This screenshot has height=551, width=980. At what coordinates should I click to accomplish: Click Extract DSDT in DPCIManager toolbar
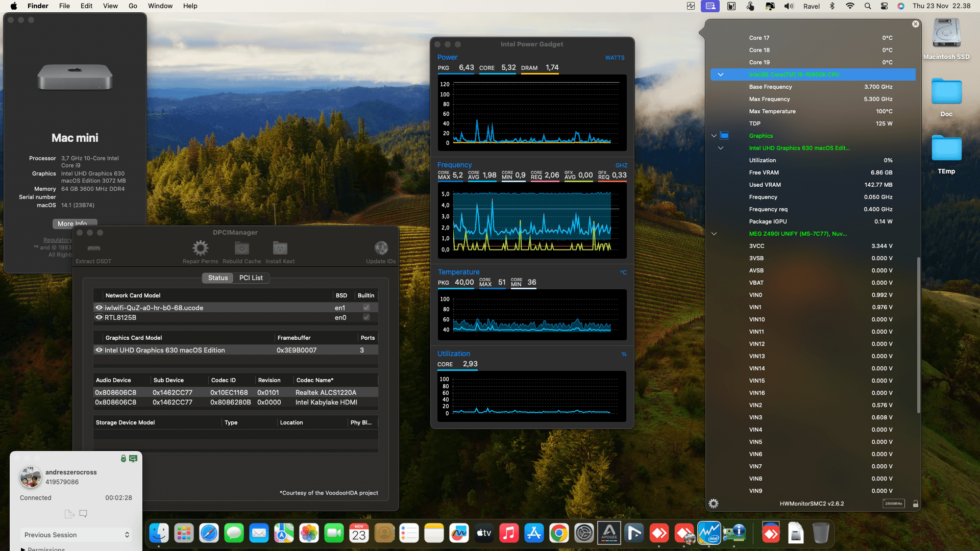[x=93, y=253]
